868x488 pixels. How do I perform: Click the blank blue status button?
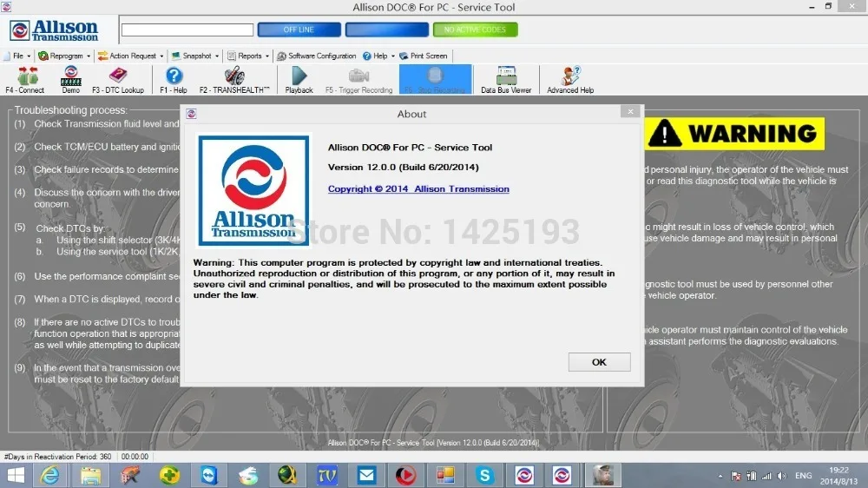point(387,30)
